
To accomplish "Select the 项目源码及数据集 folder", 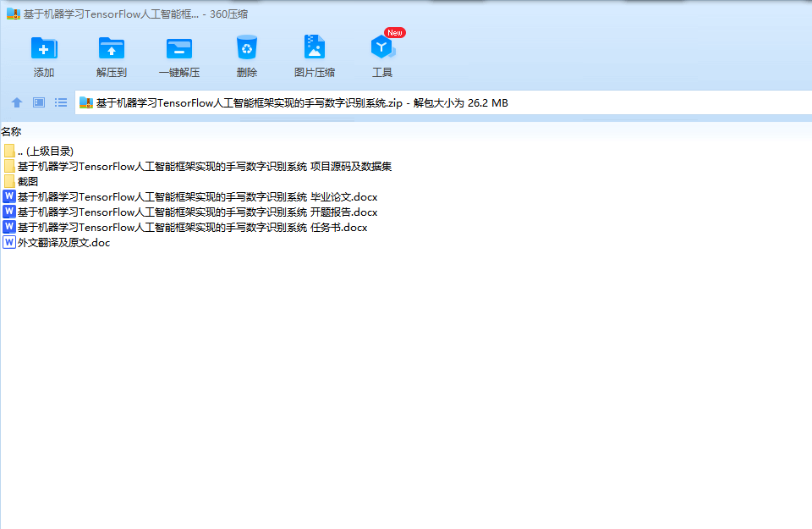I will (x=197, y=166).
